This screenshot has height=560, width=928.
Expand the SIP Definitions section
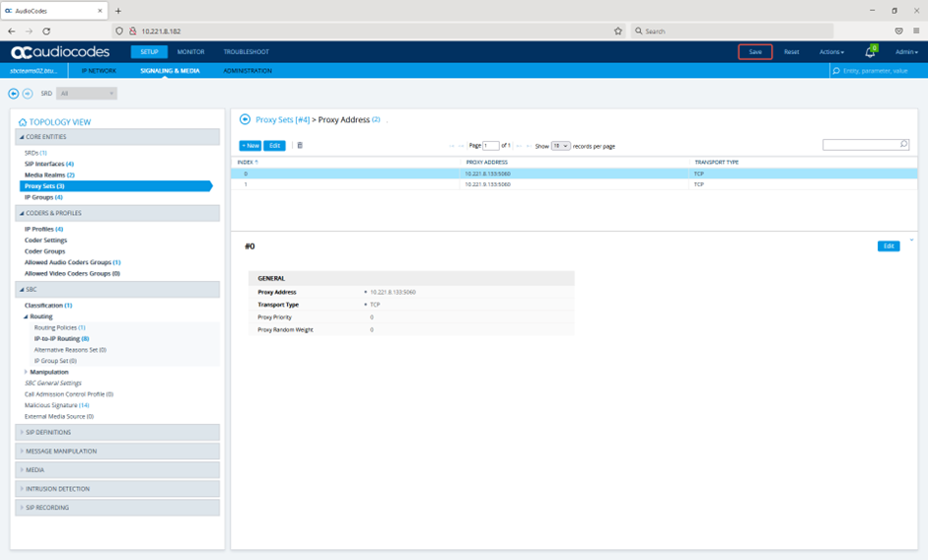(117, 432)
